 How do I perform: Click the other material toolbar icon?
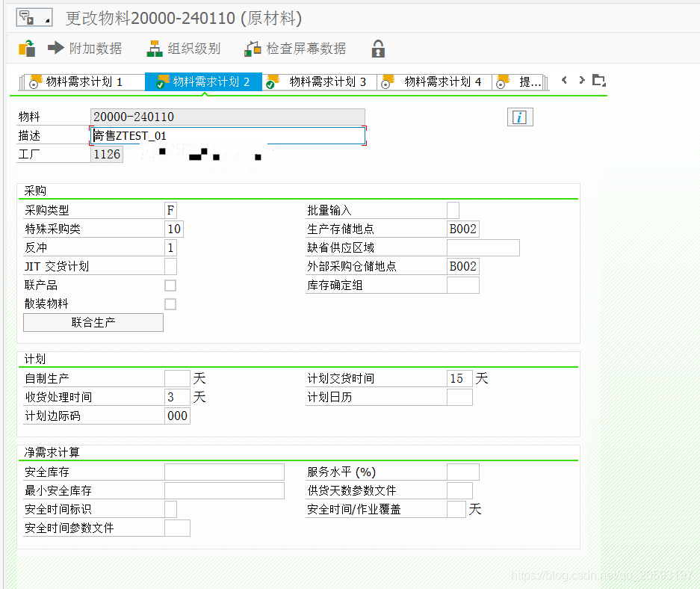[27, 49]
